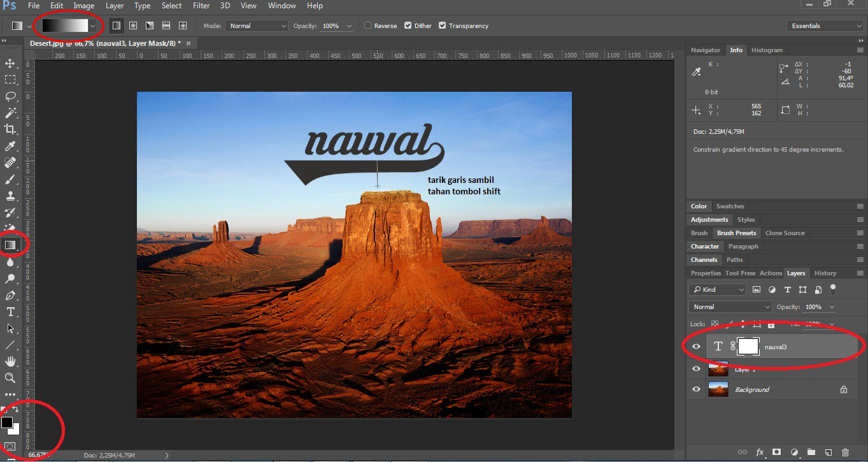Image resolution: width=868 pixels, height=462 pixels.
Task: Select the Eyedropper tool in the toolbar
Action: coord(10,147)
